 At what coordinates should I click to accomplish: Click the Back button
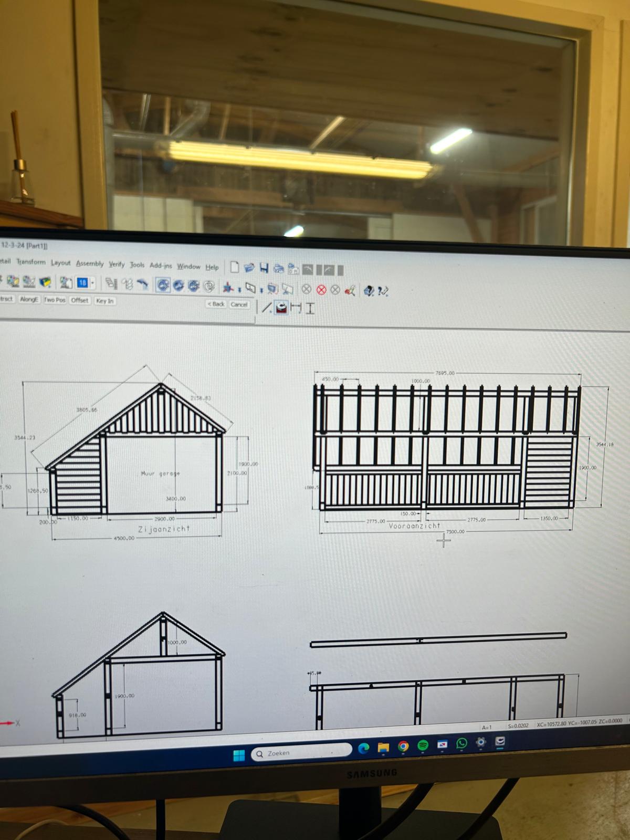coord(216,304)
